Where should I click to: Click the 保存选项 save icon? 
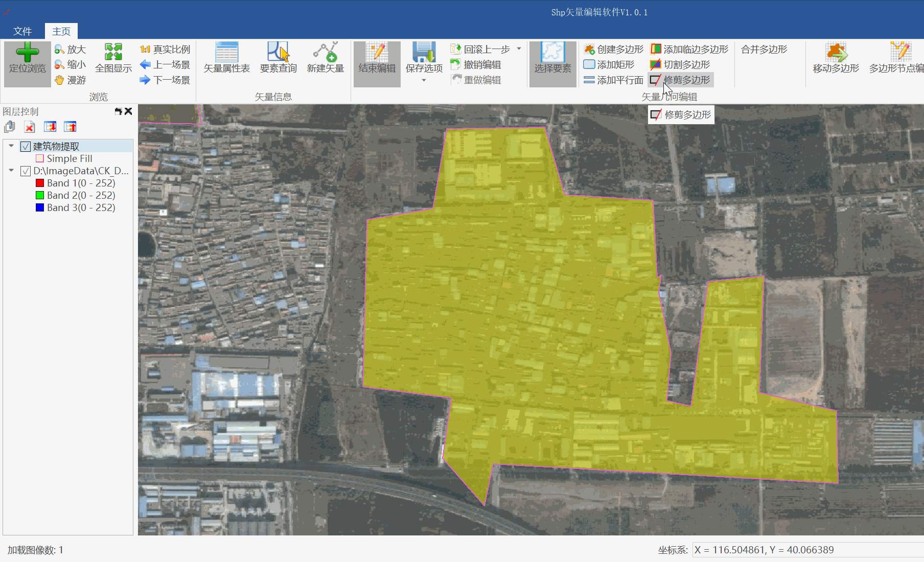tap(424, 53)
